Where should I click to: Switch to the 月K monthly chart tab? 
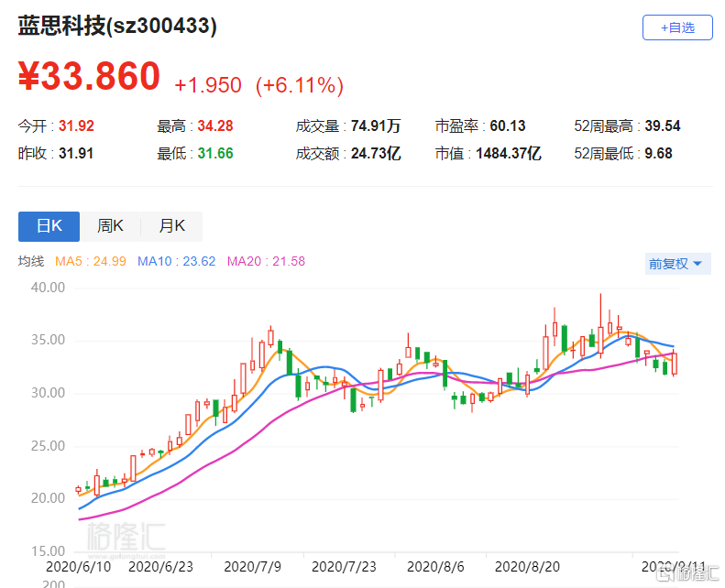171,226
